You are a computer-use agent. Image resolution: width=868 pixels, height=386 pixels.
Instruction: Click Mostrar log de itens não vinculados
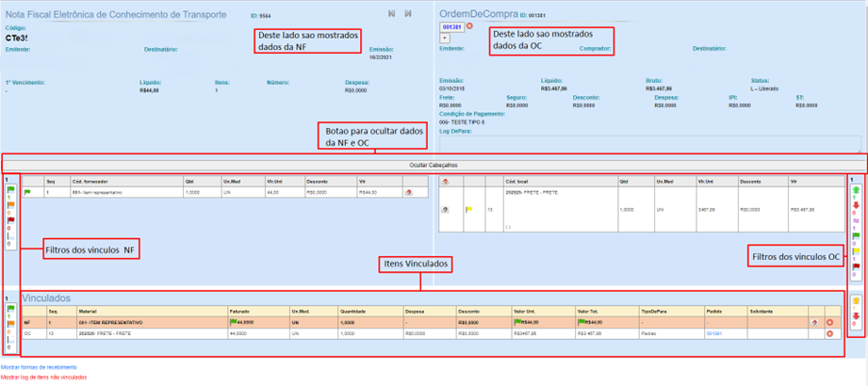[43, 377]
